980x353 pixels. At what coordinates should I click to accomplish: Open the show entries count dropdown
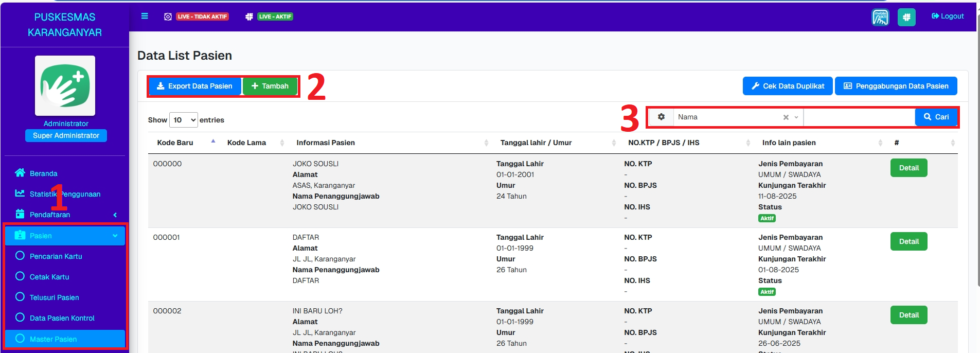pos(184,120)
